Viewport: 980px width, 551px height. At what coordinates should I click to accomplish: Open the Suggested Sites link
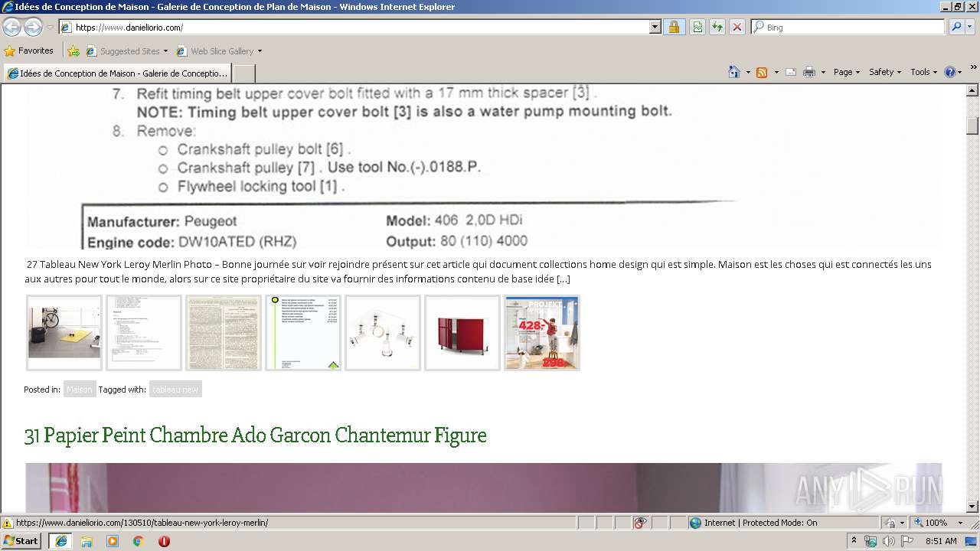pos(126,51)
